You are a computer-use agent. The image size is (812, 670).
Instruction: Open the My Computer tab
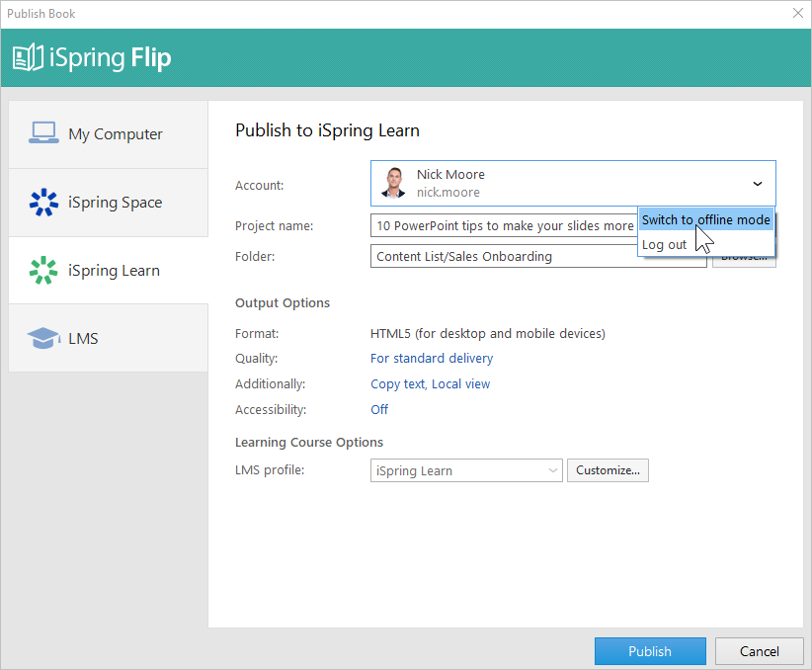click(109, 134)
